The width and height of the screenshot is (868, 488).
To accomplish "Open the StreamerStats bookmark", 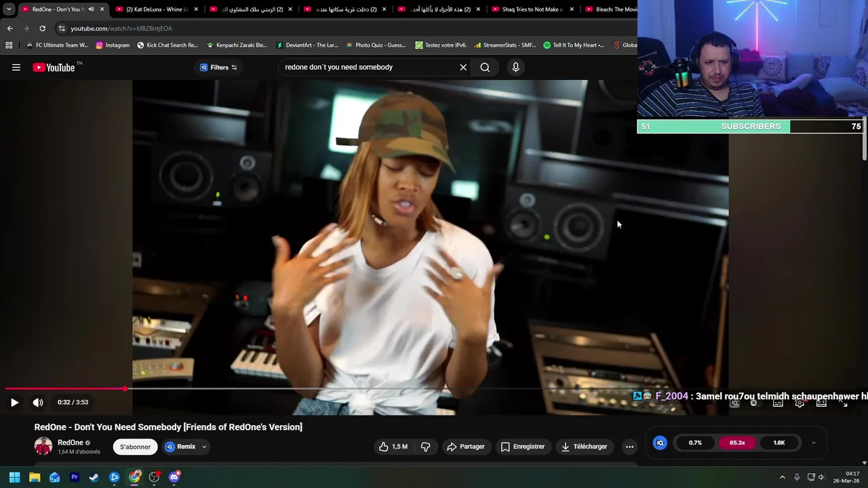I will click(x=505, y=45).
